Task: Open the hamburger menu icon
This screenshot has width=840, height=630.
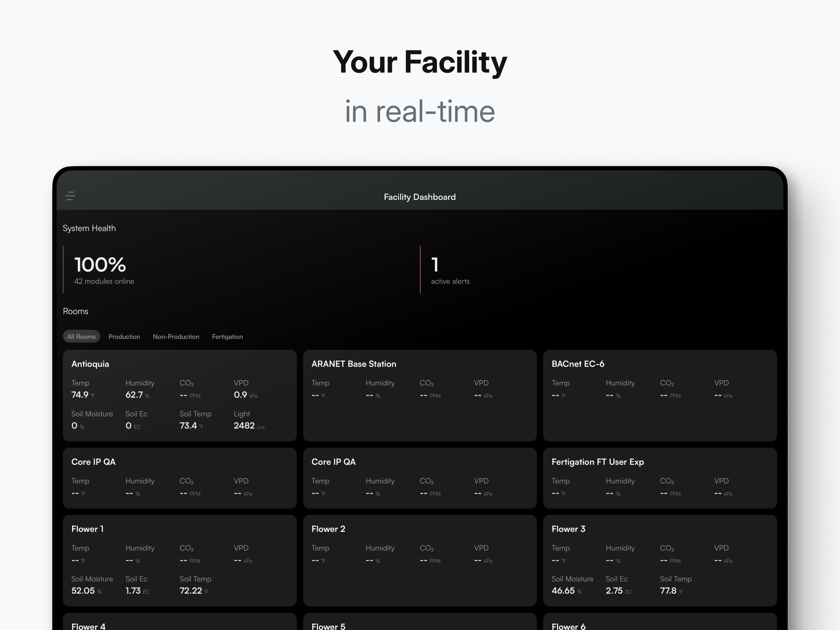Action: (x=70, y=196)
